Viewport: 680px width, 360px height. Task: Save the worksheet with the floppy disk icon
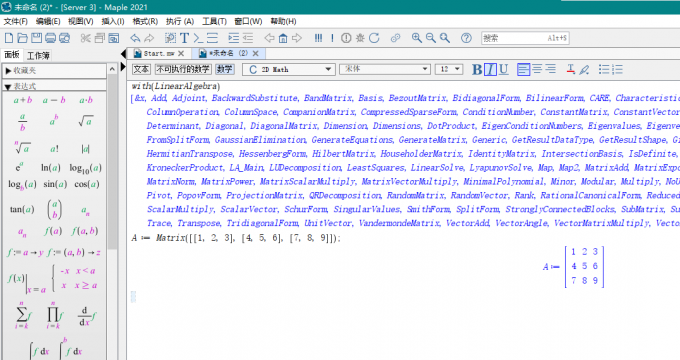[x=36, y=38]
